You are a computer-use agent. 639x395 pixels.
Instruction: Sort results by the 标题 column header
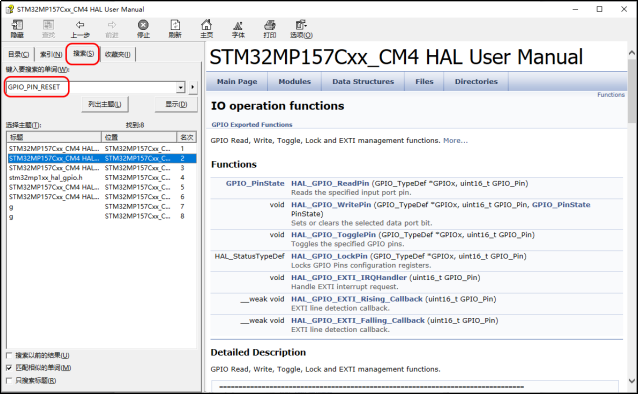click(x=54, y=137)
